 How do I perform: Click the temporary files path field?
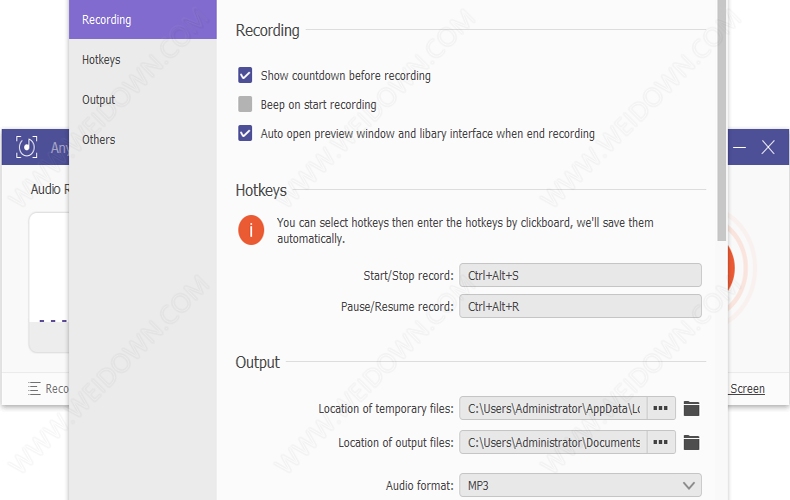coord(553,408)
